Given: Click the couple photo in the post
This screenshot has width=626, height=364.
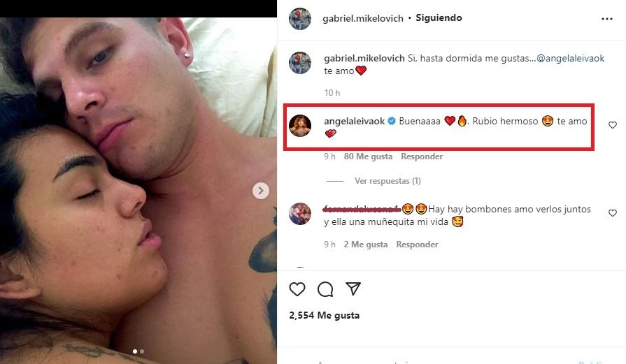Looking at the screenshot, I should click(138, 191).
